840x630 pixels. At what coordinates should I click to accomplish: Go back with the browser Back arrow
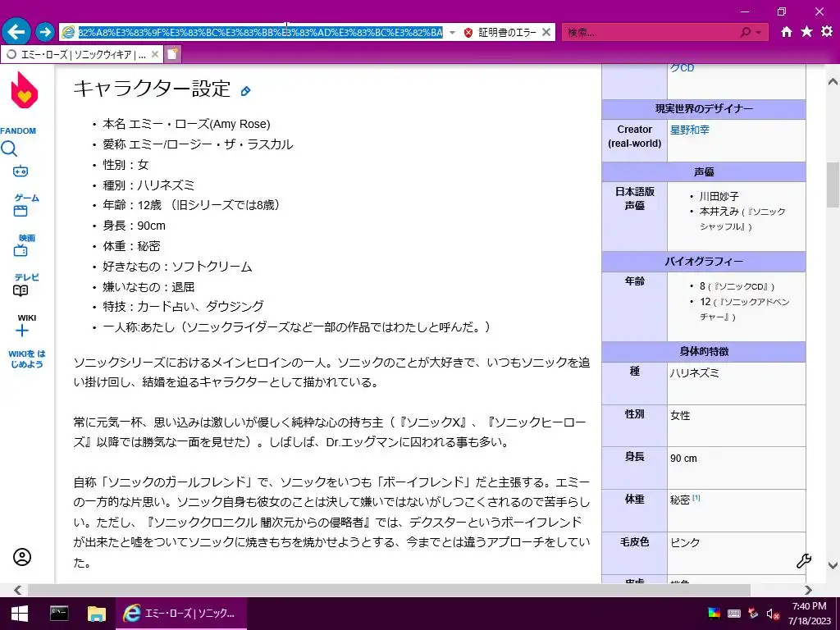pyautogui.click(x=16, y=32)
